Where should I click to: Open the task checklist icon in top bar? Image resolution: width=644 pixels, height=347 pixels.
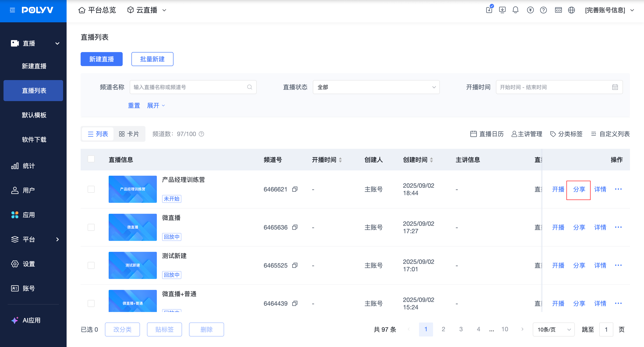(489, 10)
